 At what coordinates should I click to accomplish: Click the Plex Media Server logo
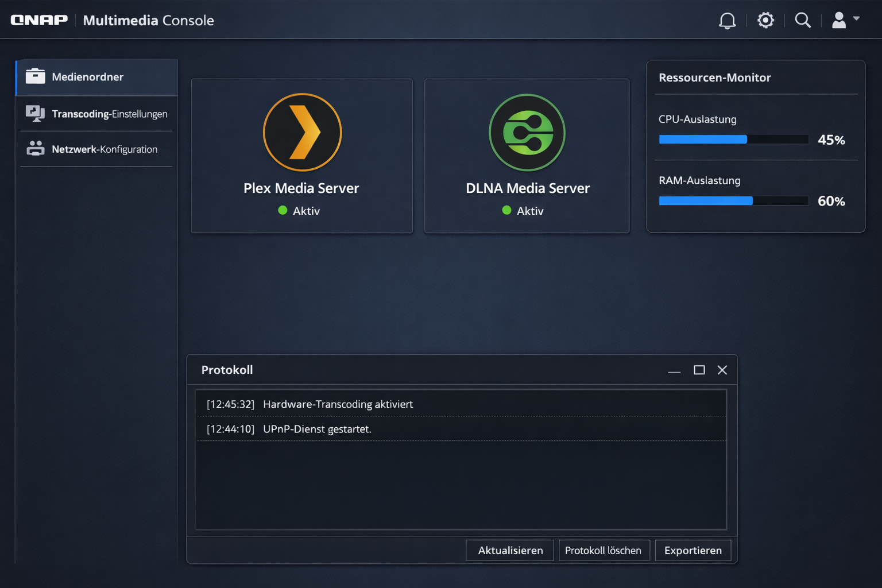coord(302,132)
